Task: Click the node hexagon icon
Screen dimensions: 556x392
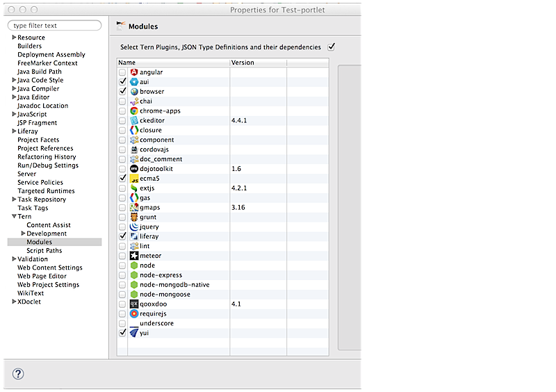Action: point(134,266)
